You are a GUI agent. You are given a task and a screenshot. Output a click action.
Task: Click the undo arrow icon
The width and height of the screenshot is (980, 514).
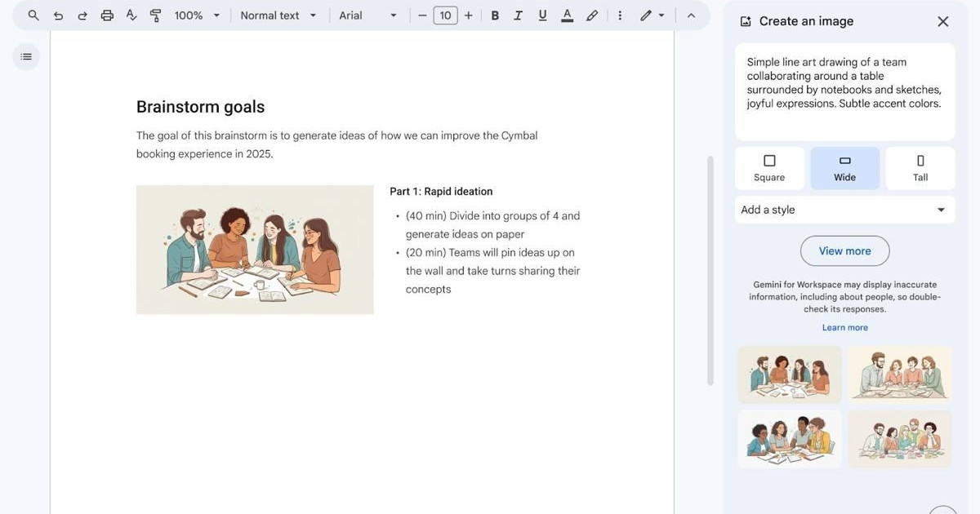(58, 16)
